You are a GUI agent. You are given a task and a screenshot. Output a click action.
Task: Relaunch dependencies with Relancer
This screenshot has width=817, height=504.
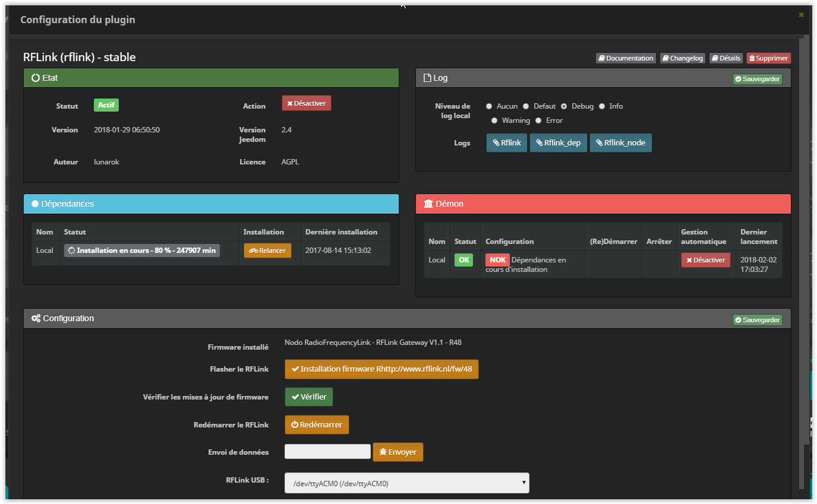267,251
